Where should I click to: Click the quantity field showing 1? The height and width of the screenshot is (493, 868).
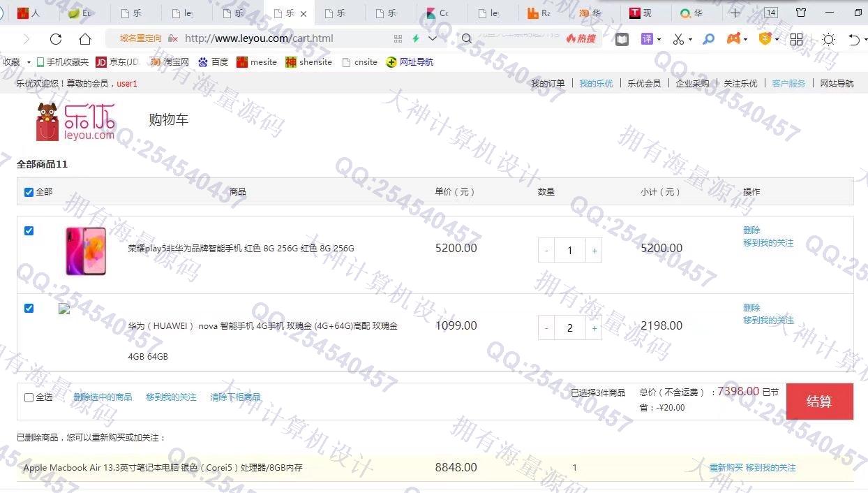pos(570,251)
